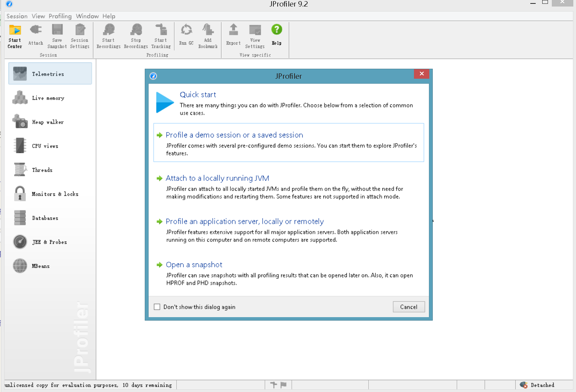The image size is (576, 392).
Task: Check Don't show this dialog again
Action: pos(157,307)
